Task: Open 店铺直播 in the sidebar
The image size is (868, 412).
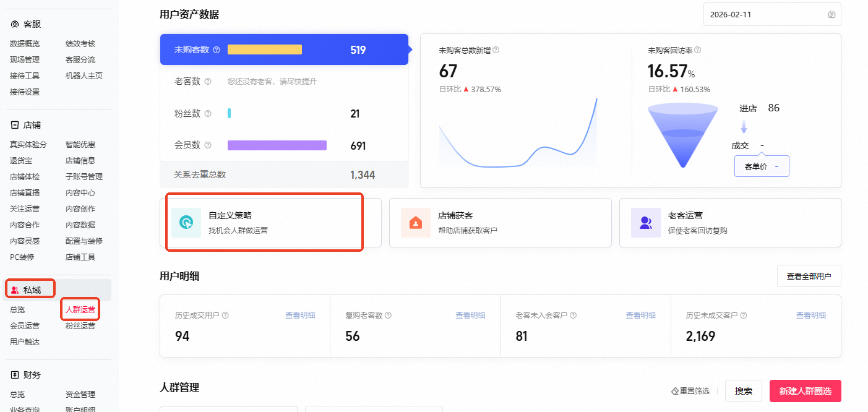Action: 25,193
